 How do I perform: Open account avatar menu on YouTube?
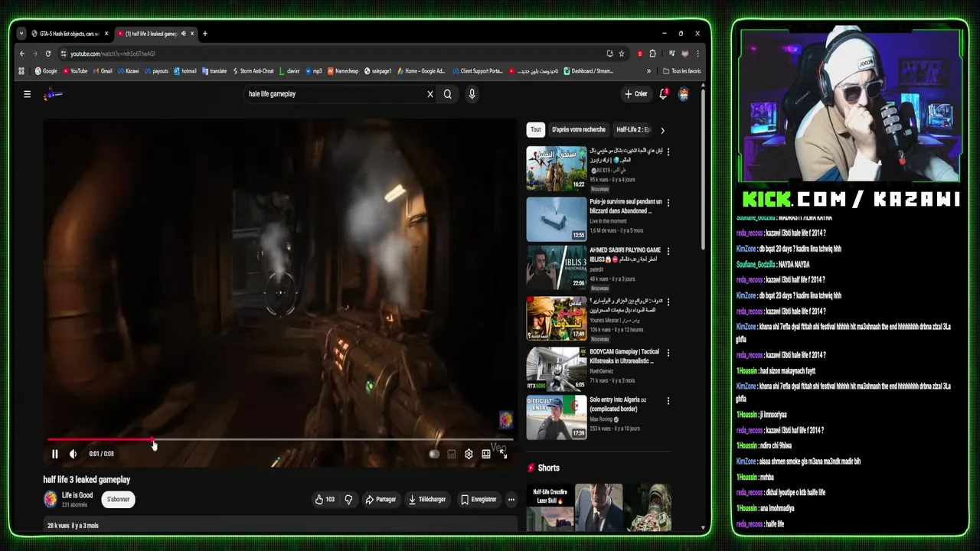684,94
